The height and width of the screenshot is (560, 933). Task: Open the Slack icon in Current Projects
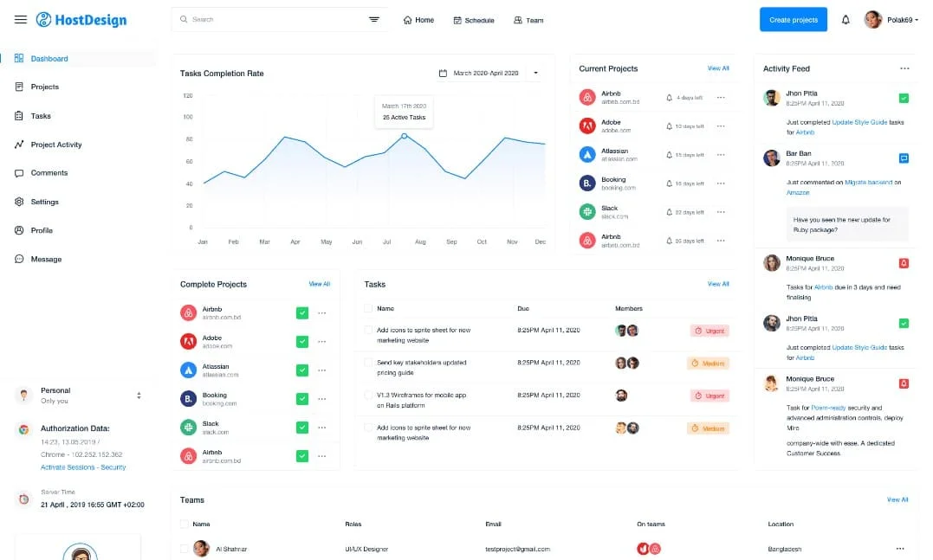click(587, 211)
